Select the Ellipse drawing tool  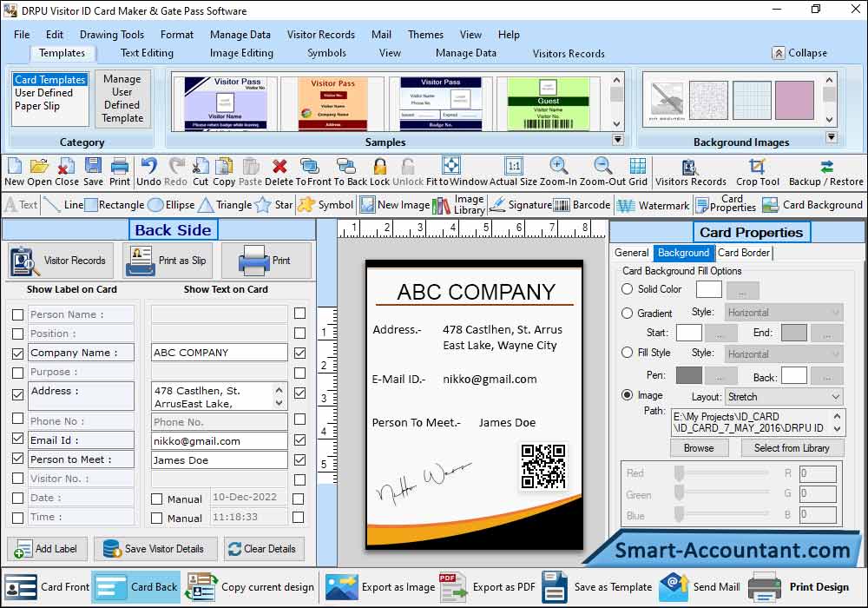172,205
